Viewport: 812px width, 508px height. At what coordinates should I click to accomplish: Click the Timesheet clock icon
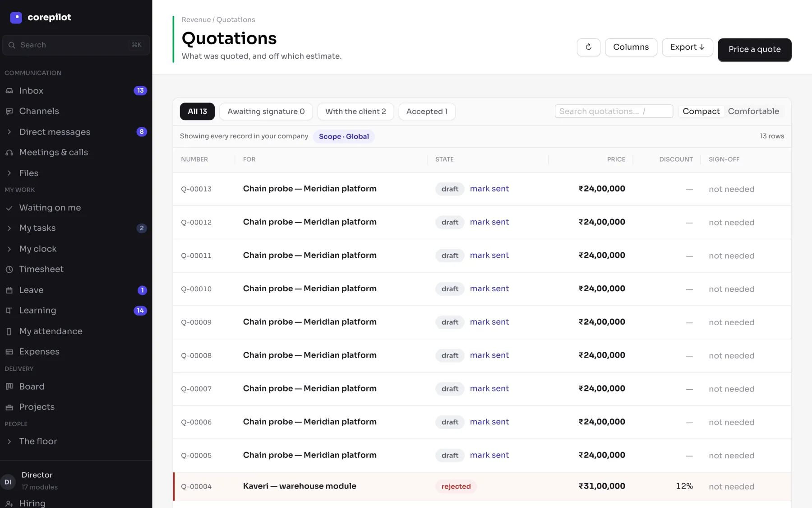(9, 269)
